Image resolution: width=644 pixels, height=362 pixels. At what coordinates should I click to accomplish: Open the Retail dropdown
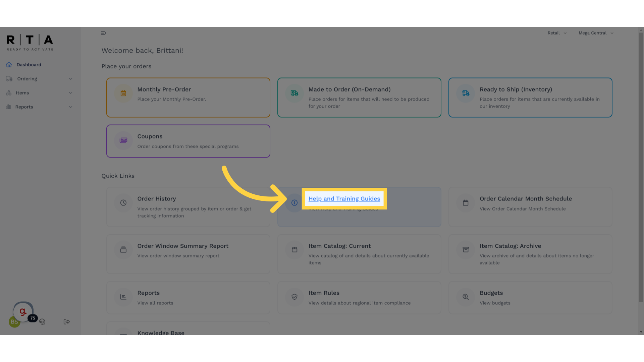pos(557,33)
